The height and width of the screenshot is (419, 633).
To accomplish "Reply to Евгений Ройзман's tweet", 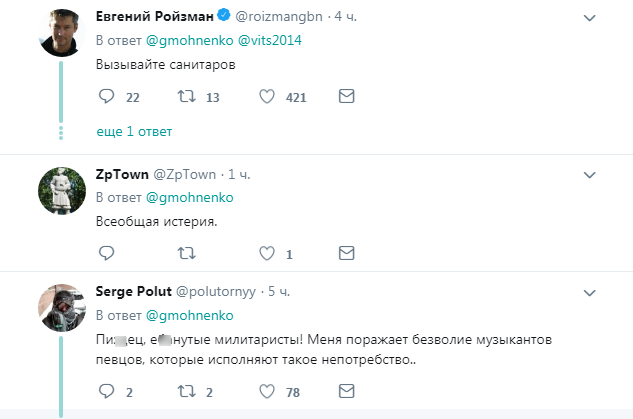I will pyautogui.click(x=108, y=97).
